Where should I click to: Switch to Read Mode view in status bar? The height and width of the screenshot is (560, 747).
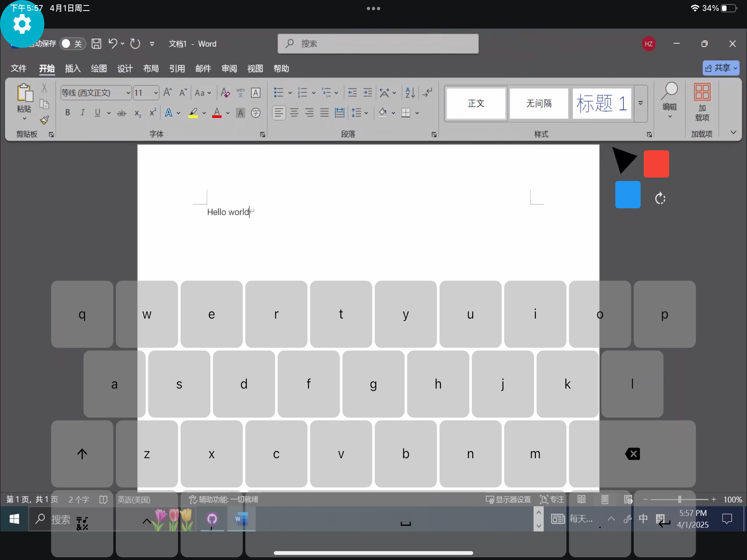click(581, 499)
